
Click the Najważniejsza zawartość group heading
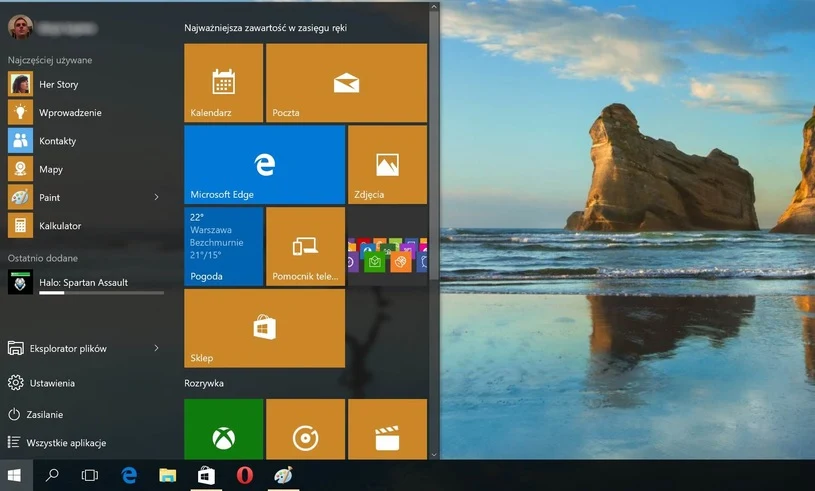[x=266, y=28]
